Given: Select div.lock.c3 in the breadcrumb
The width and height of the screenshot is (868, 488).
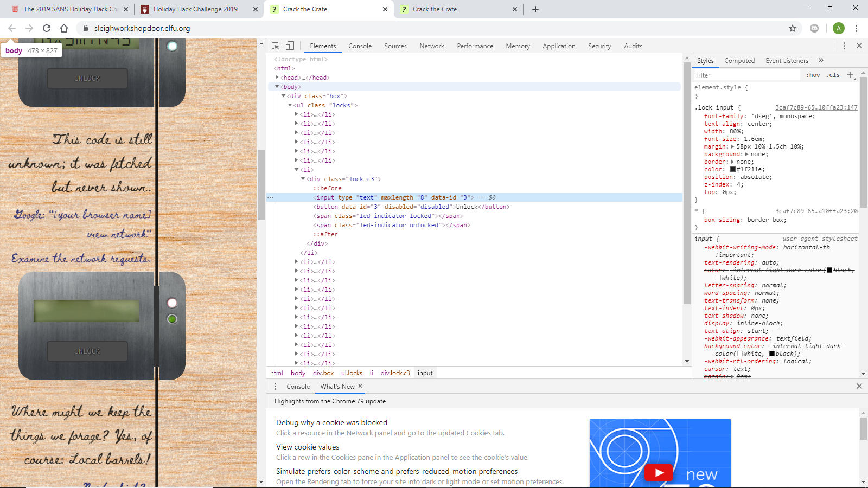Looking at the screenshot, I should tap(395, 373).
